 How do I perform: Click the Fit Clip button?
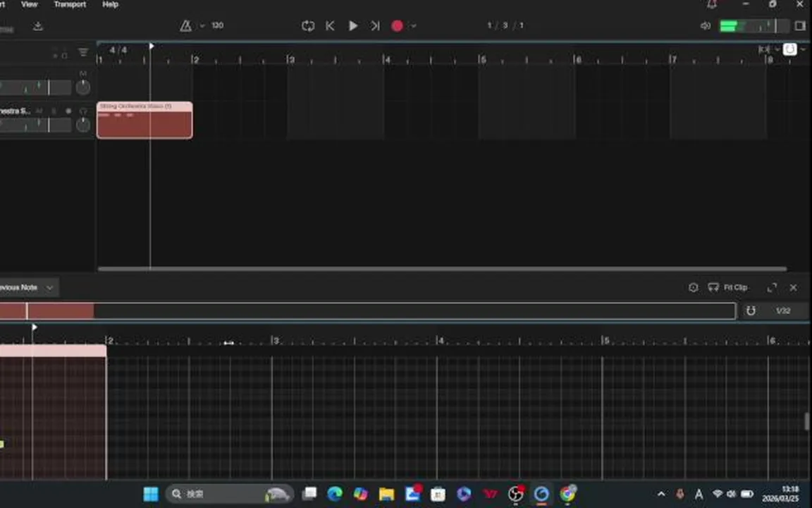[x=727, y=287]
